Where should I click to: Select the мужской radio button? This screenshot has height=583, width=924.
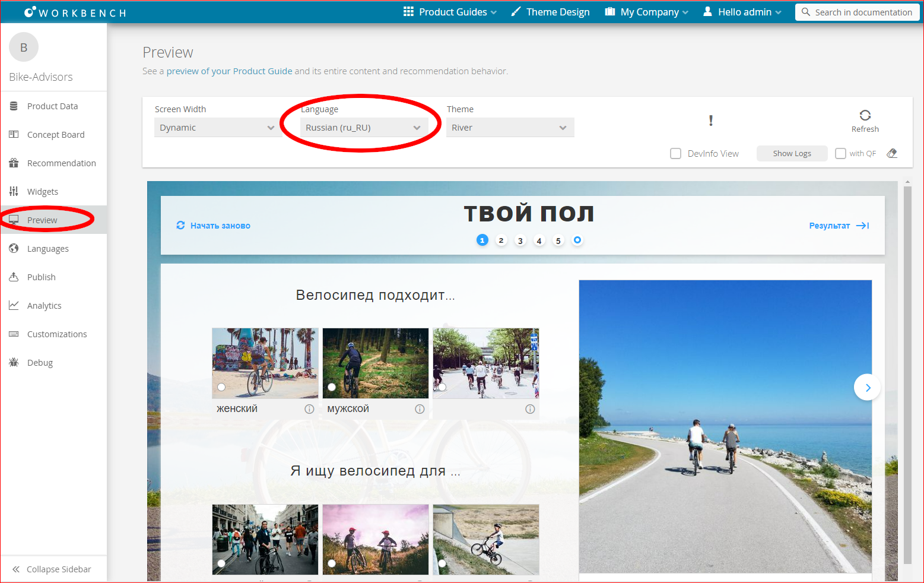pyautogui.click(x=332, y=387)
